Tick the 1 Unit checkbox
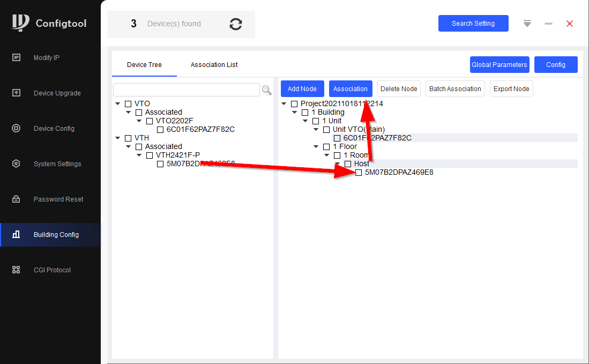This screenshot has width=589, height=364. coord(316,121)
